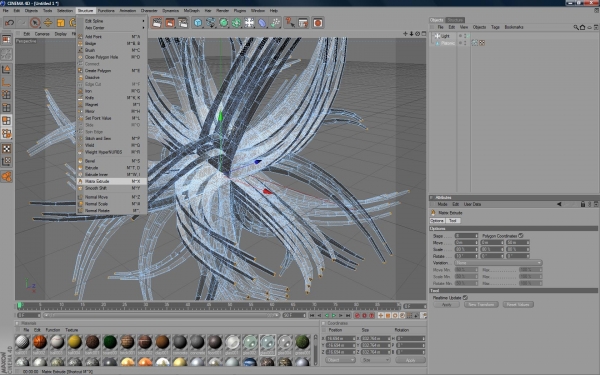Click the green timeline frame marker
600x375 pixels.
[x=20, y=305]
